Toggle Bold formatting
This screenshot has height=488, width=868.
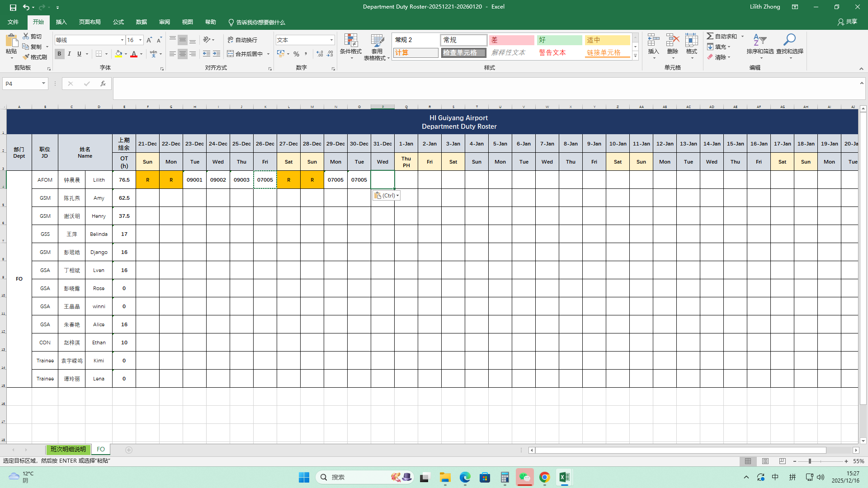(x=59, y=54)
